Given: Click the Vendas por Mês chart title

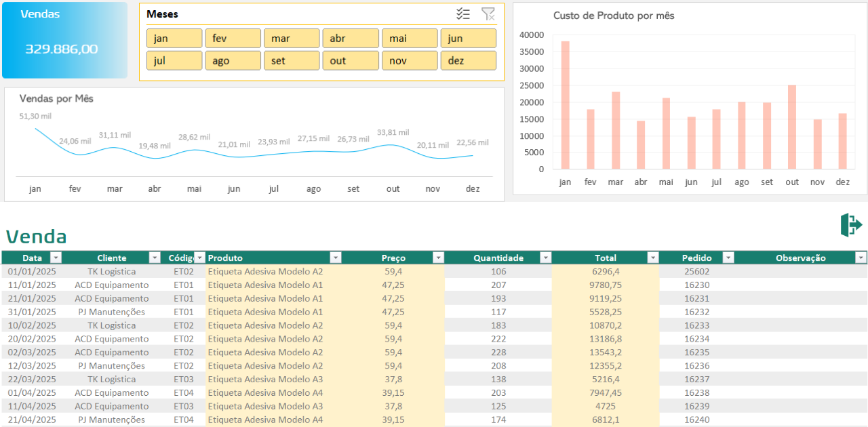Looking at the screenshot, I should click(x=56, y=99).
